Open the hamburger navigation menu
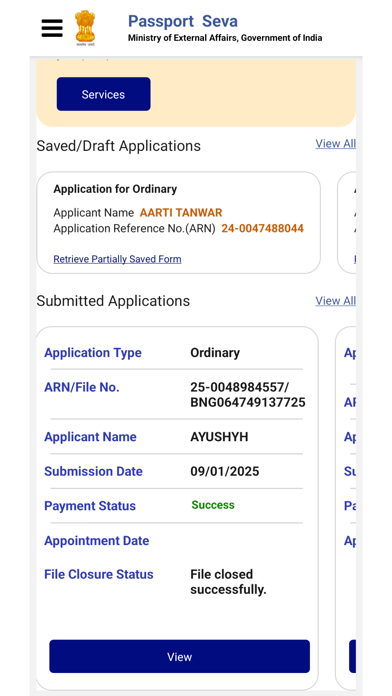392x696 pixels. (52, 28)
